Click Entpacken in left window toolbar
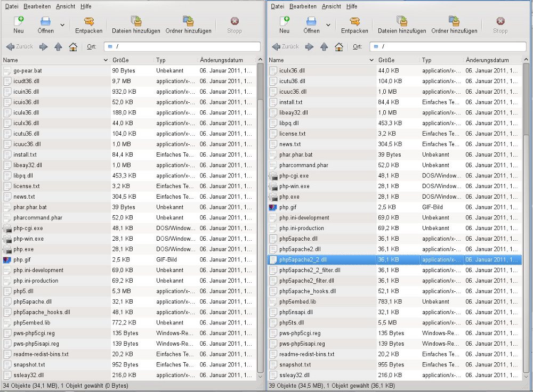This screenshot has width=533, height=392. (x=88, y=25)
